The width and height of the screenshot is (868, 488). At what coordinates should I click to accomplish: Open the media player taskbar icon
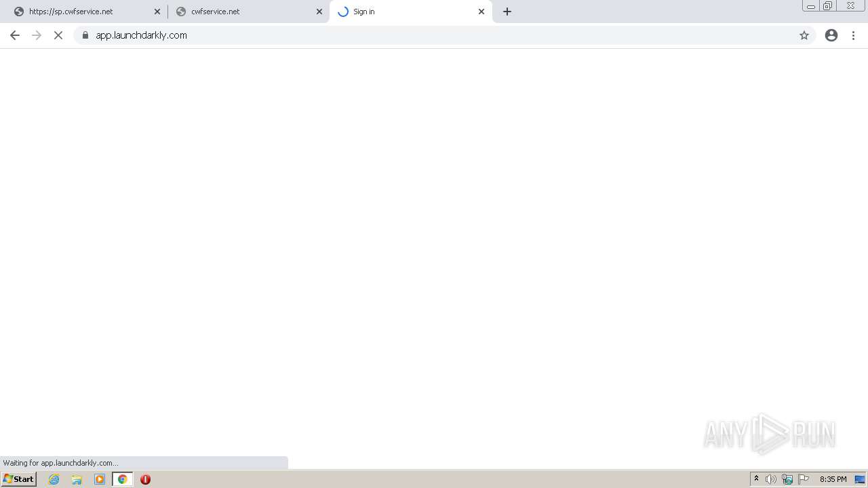pos(100,479)
